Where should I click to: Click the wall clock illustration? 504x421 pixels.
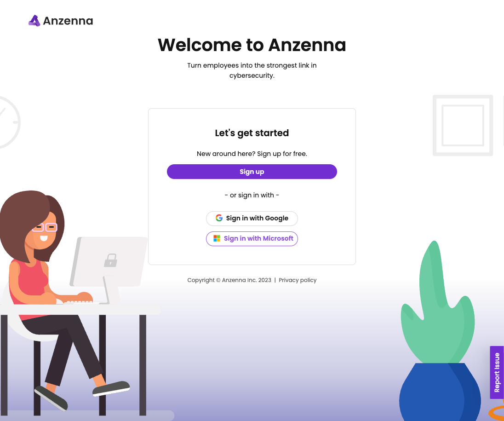click(9, 122)
